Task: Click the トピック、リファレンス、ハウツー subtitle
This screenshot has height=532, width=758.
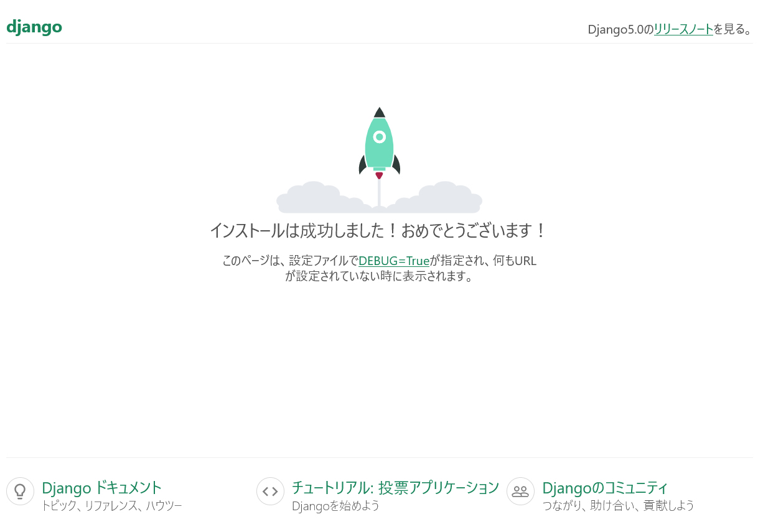Action: (x=111, y=506)
